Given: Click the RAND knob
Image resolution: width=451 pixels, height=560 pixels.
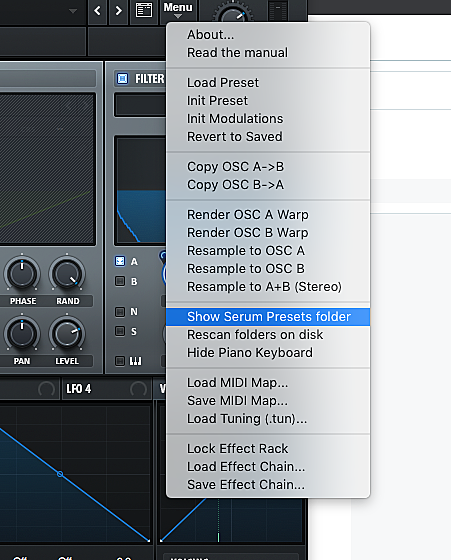Looking at the screenshot, I should (x=67, y=274).
